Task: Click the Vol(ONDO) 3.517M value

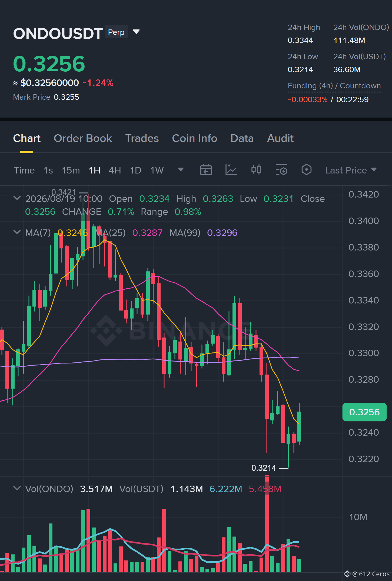Action: tap(96, 489)
